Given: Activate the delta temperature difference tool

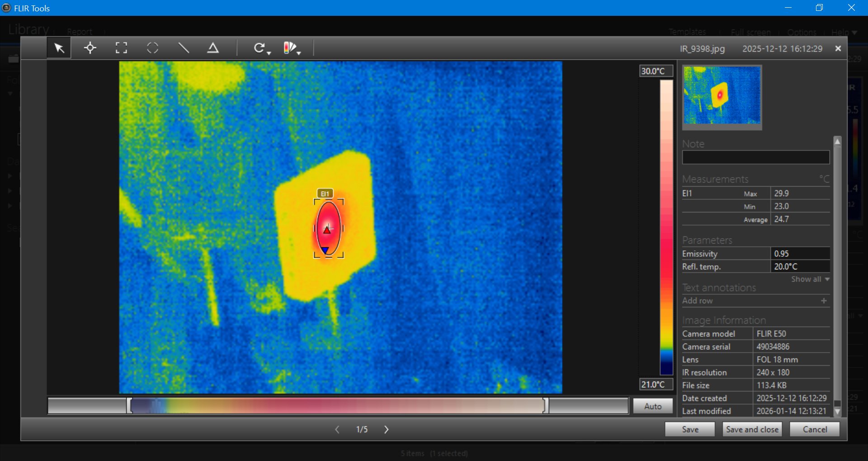Looking at the screenshot, I should click(213, 48).
